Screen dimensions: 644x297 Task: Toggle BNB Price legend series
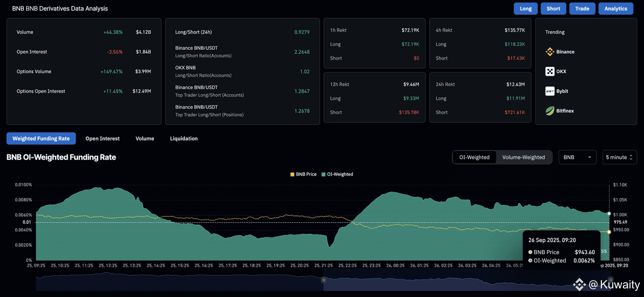304,174
